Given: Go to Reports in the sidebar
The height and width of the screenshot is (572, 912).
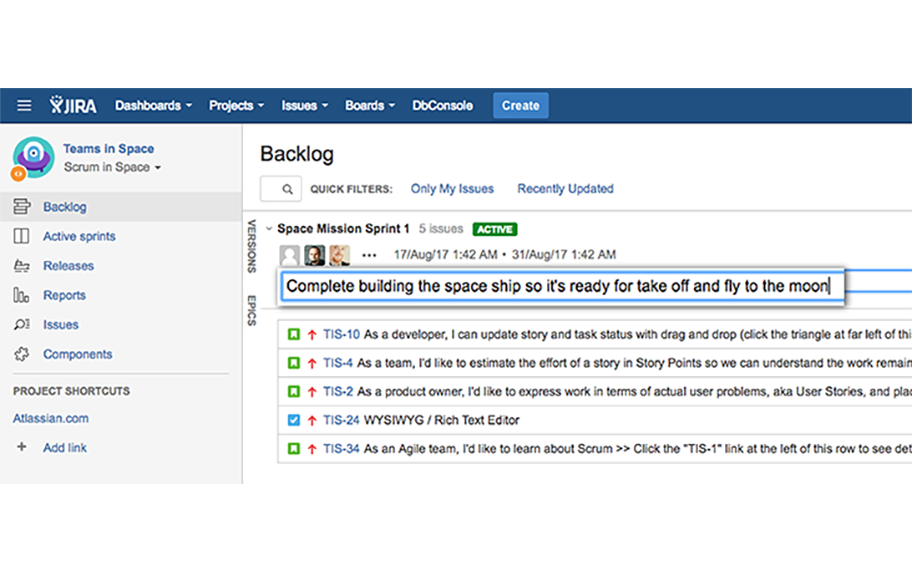Looking at the screenshot, I should (64, 296).
